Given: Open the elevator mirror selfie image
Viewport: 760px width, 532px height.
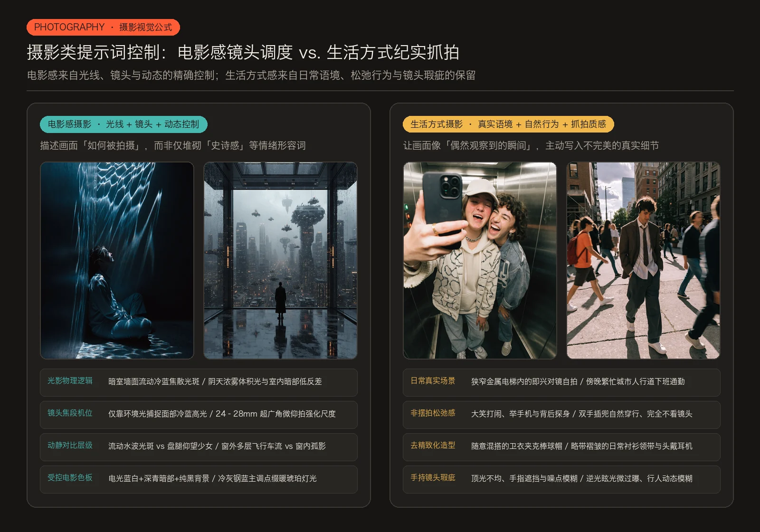Looking at the screenshot, I should pos(480,260).
